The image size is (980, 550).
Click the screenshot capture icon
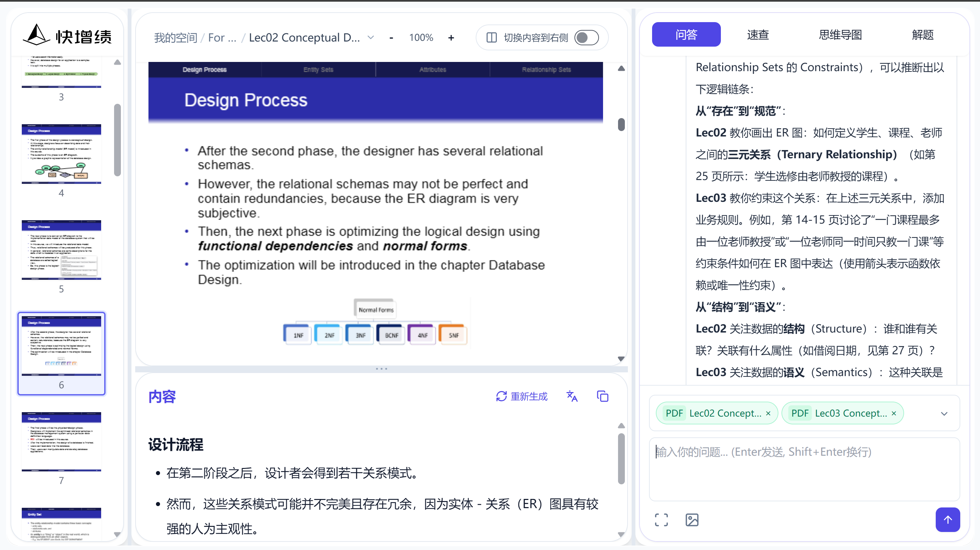(661, 520)
